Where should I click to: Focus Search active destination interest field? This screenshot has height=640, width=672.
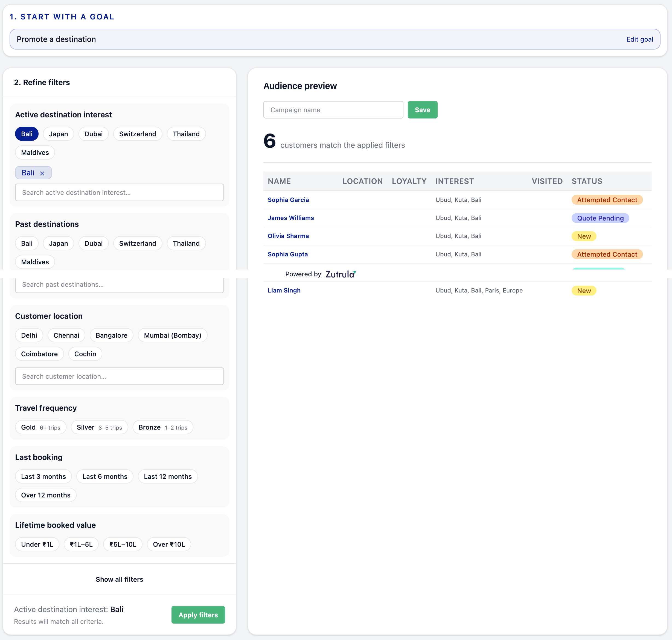[119, 192]
